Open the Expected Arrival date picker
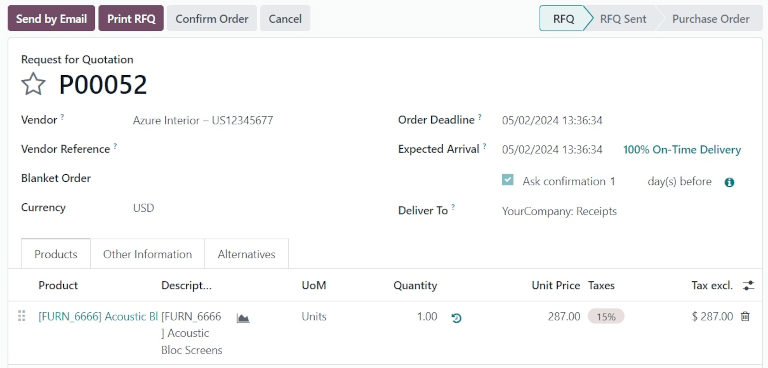The width and height of the screenshot is (768, 368). 552,149
